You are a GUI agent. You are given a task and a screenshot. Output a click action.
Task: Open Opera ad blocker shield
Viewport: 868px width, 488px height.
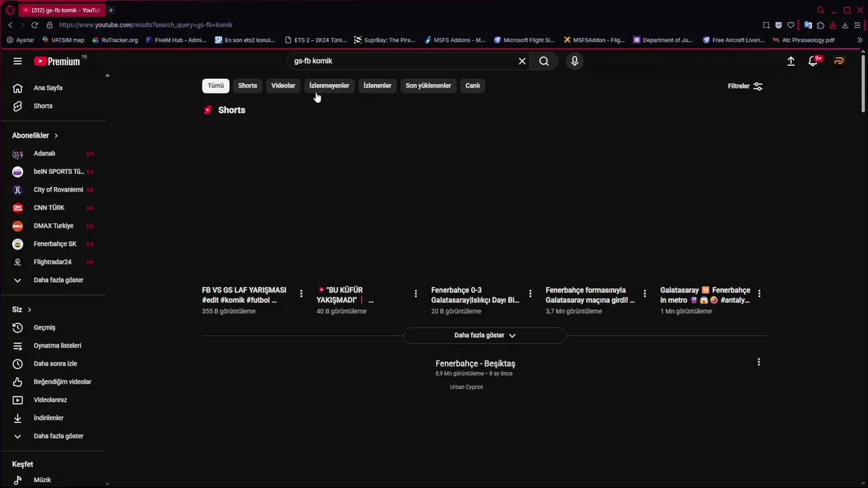click(778, 25)
